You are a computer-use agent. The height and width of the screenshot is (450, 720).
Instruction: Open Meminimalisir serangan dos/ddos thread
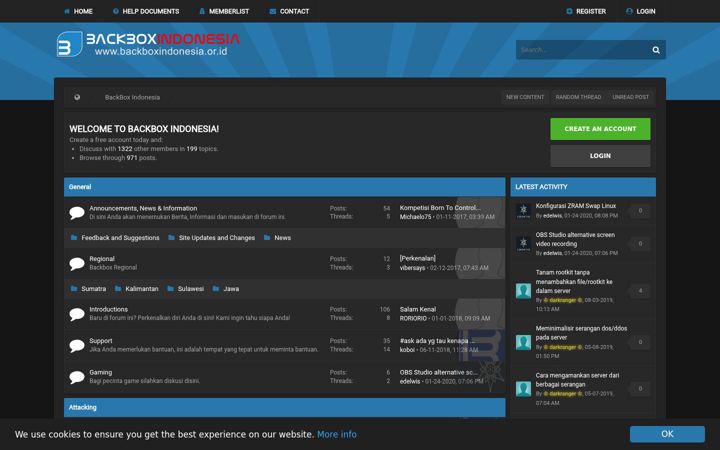581,333
